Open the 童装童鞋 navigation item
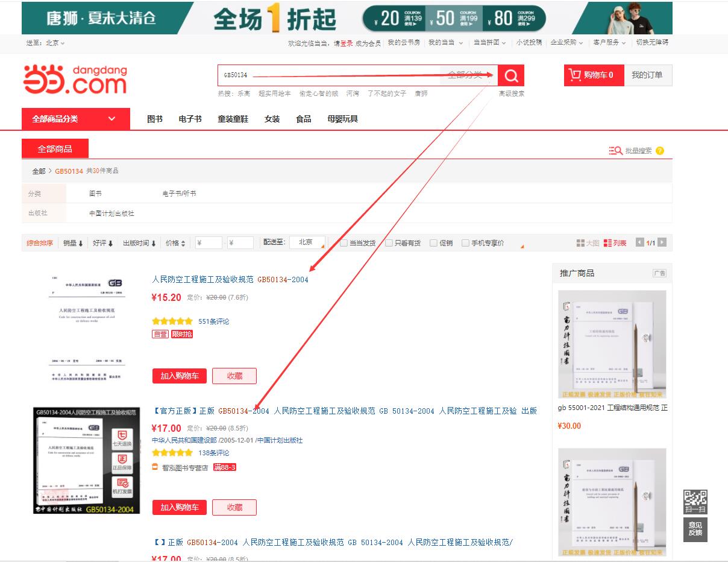728x562 pixels. point(233,119)
